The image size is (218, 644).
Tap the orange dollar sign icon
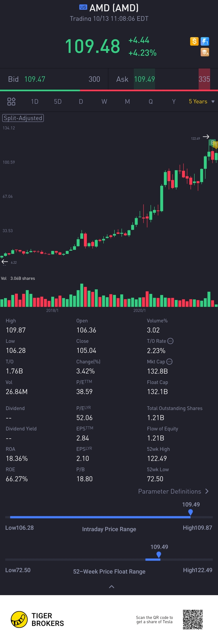pyautogui.click(x=194, y=41)
